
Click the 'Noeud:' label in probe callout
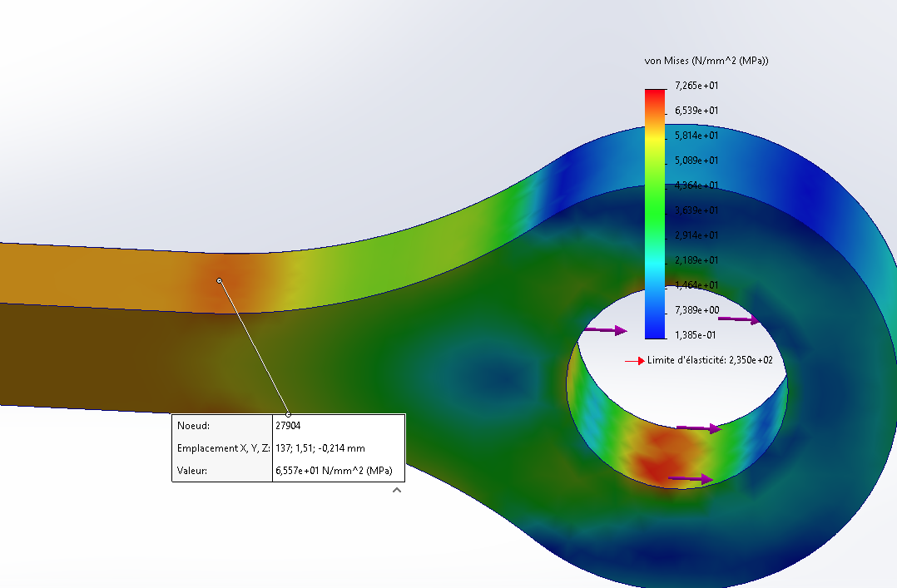[193, 426]
